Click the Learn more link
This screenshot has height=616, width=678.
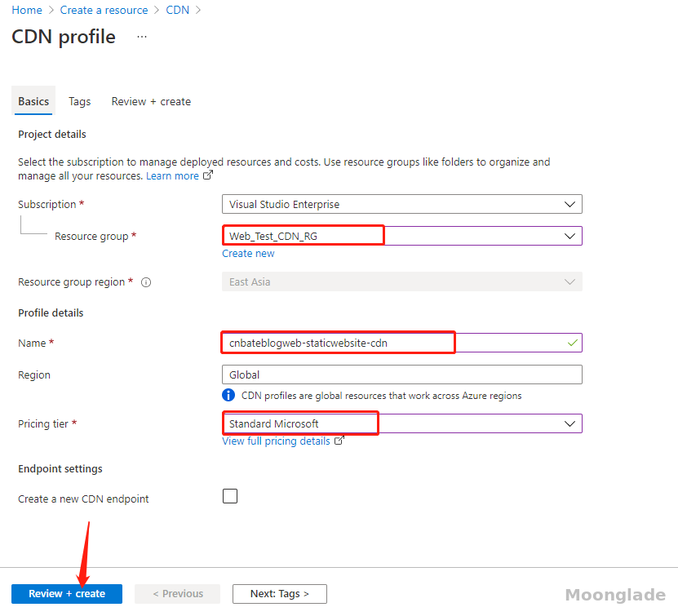(x=172, y=176)
